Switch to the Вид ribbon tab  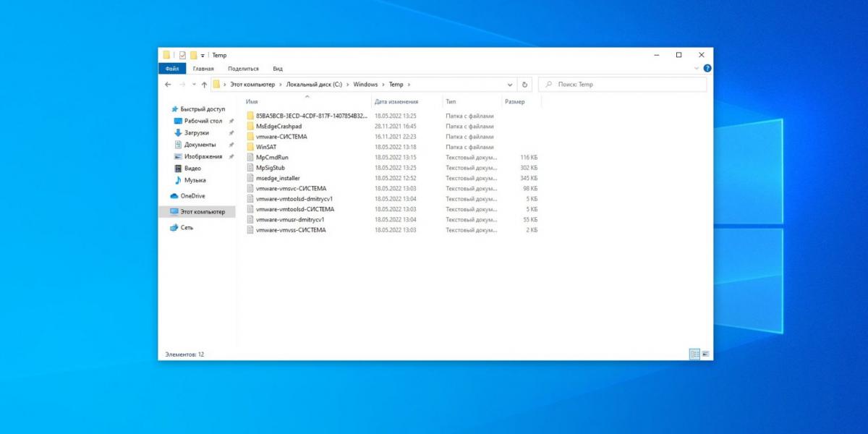tap(277, 69)
